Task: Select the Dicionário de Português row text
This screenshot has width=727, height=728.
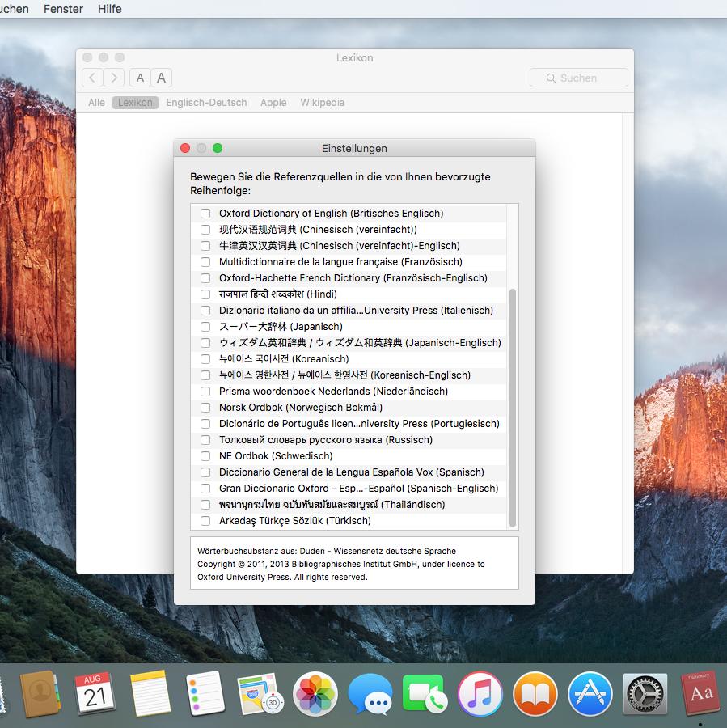Action: [359, 424]
